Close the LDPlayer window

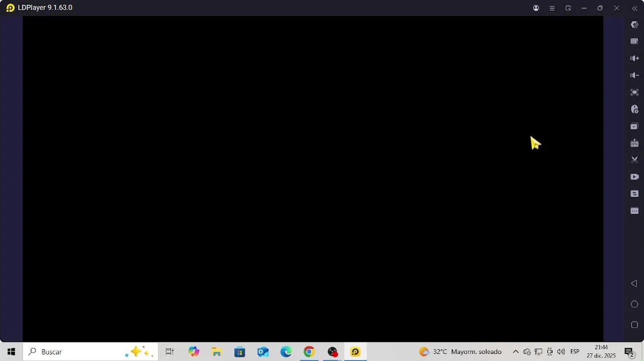click(x=616, y=8)
